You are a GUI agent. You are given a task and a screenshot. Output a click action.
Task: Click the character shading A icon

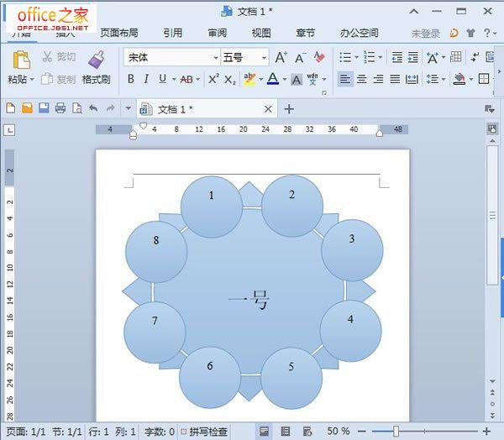coord(297,80)
